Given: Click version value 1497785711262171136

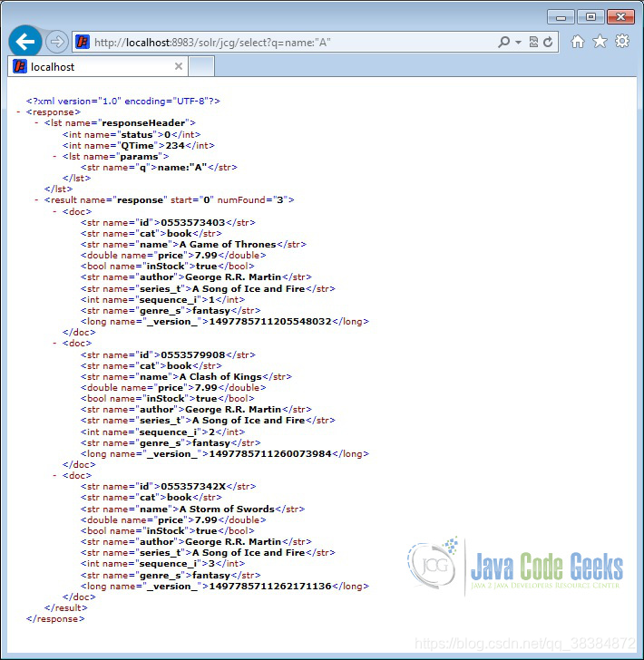Looking at the screenshot, I should click(x=270, y=587).
